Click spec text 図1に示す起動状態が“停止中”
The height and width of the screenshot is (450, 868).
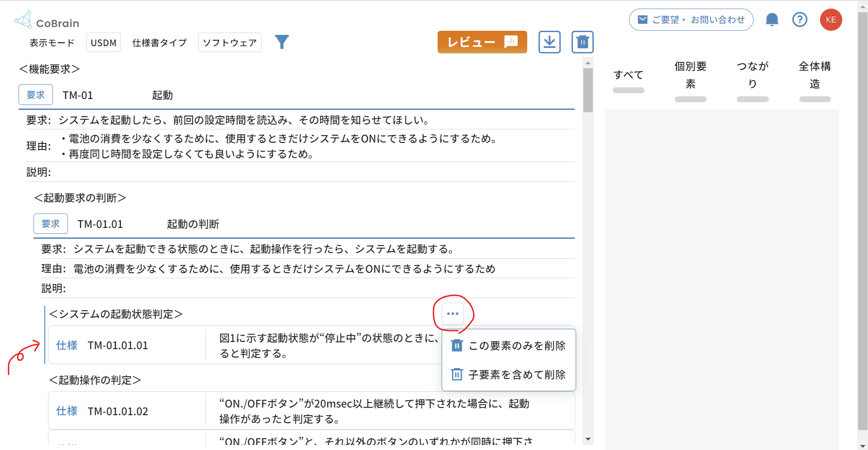329,346
